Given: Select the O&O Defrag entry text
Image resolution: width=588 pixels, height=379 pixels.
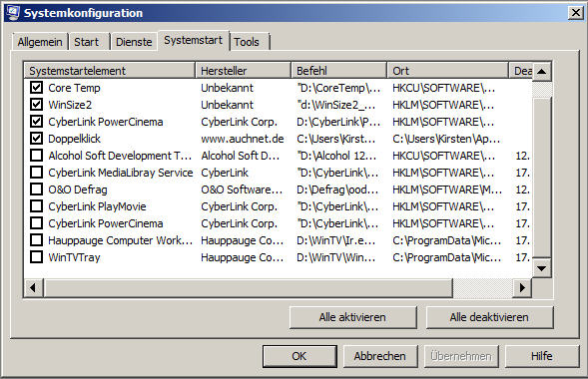Looking at the screenshot, I should (78, 189).
